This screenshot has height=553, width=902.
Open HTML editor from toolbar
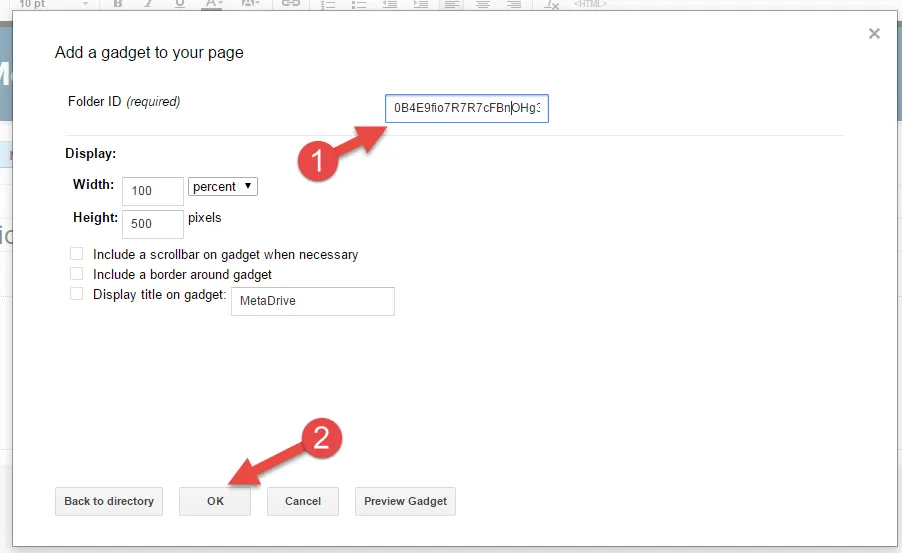[590, 4]
